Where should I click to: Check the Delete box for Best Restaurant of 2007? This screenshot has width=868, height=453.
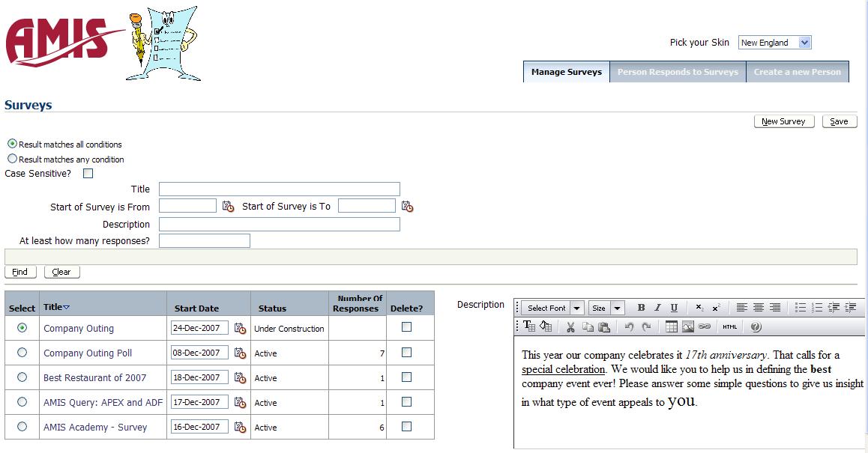coord(406,377)
